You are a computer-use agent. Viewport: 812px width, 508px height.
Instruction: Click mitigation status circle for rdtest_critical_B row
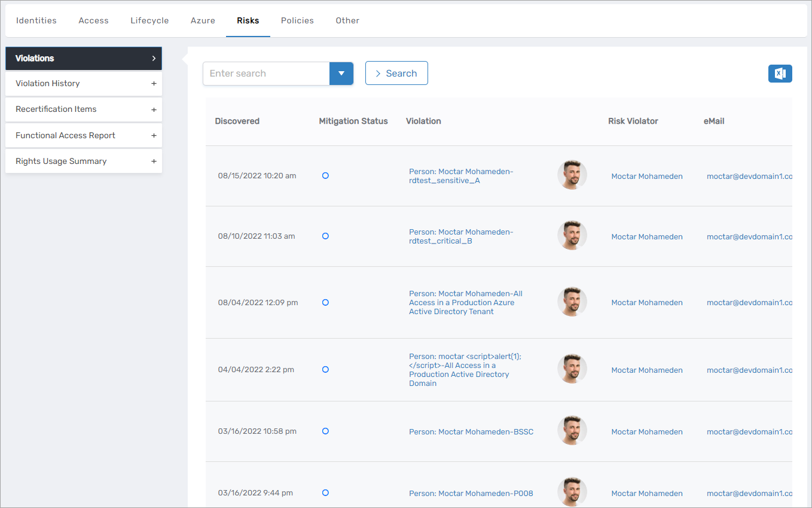tap(325, 236)
